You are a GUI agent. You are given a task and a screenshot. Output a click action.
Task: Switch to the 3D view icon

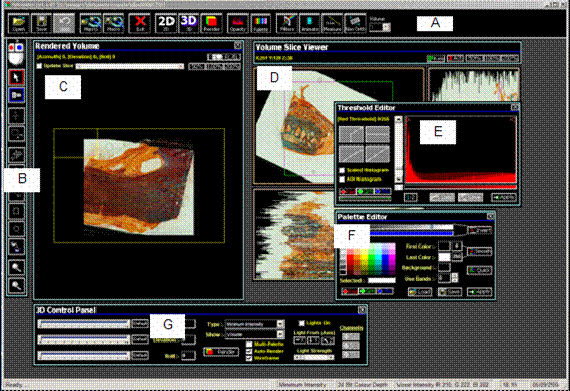pyautogui.click(x=189, y=23)
